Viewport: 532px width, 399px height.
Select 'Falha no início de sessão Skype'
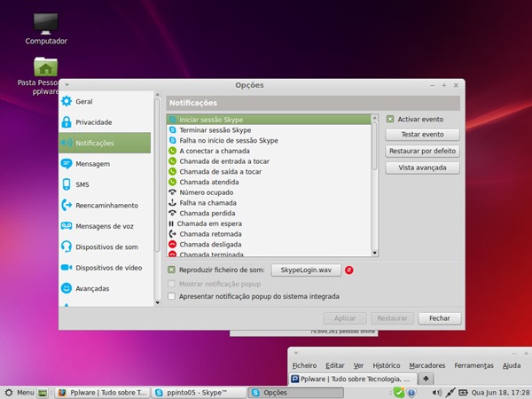tap(269, 140)
